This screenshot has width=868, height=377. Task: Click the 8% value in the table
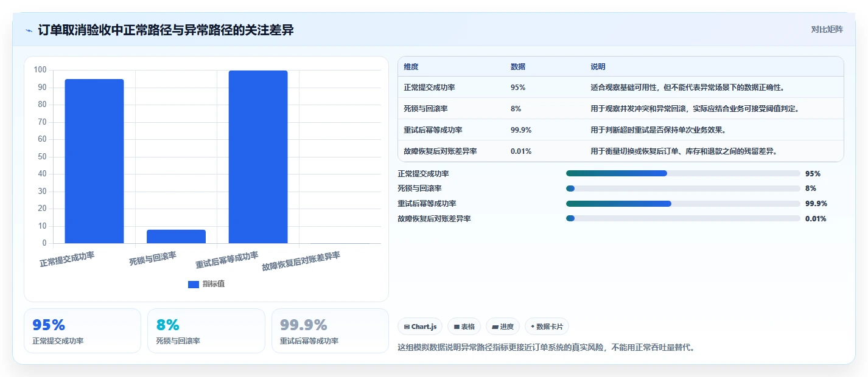pos(516,109)
